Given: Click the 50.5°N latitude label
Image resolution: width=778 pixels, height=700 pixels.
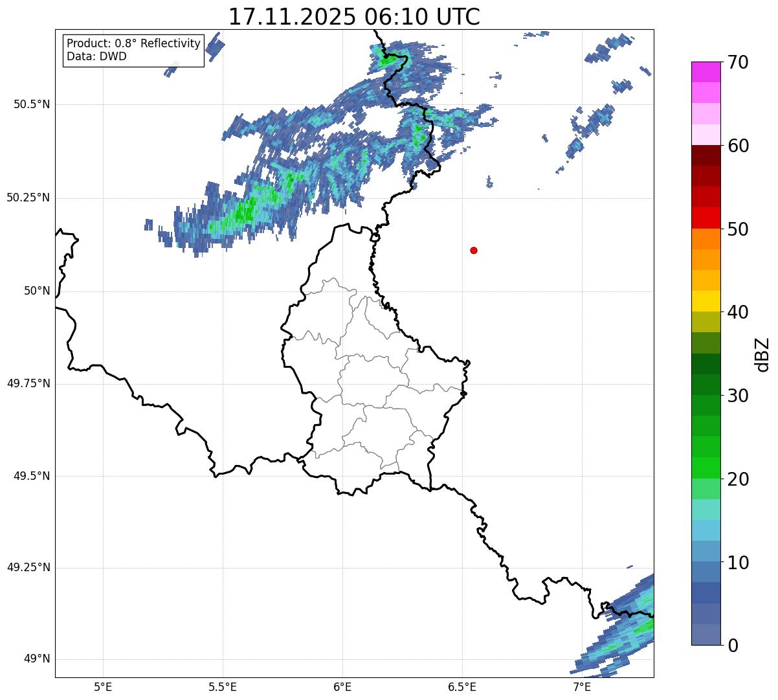Looking at the screenshot, I should (32, 104).
